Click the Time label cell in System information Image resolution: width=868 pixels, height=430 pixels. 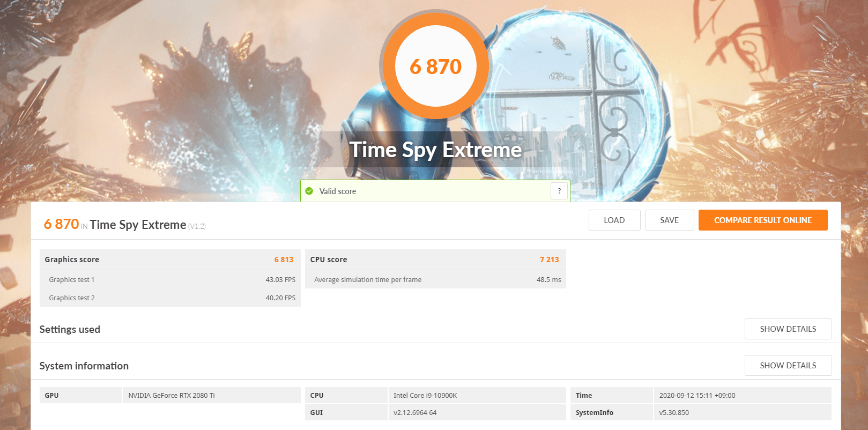pyautogui.click(x=611, y=395)
